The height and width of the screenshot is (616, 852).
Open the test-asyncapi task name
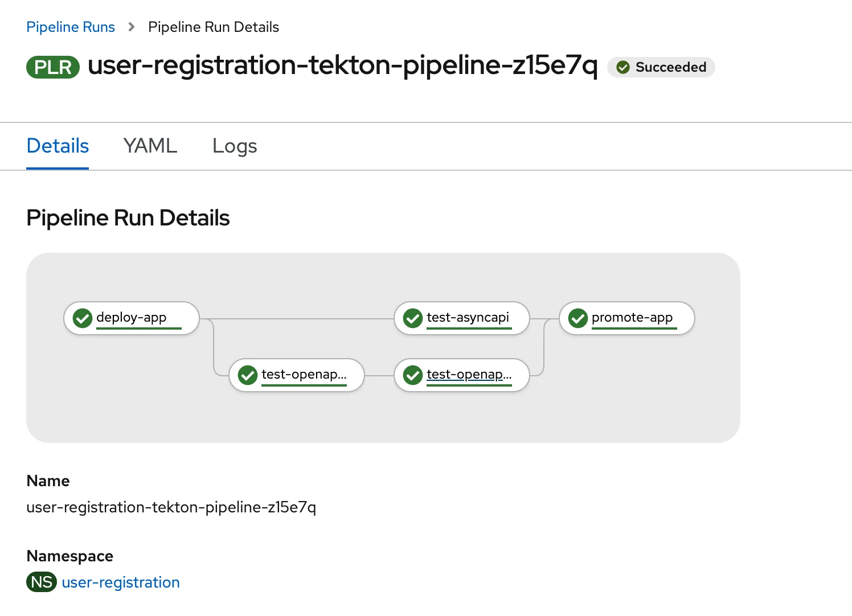point(468,317)
